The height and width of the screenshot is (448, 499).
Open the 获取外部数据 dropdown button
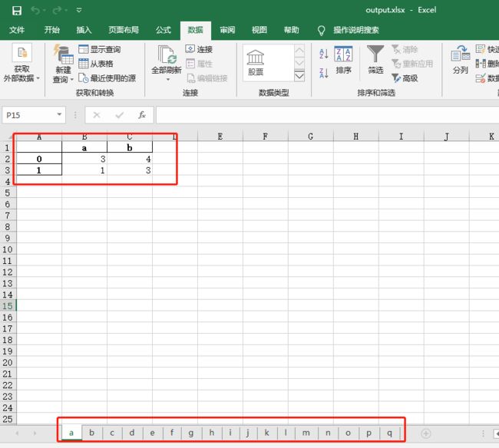[x=21, y=63]
